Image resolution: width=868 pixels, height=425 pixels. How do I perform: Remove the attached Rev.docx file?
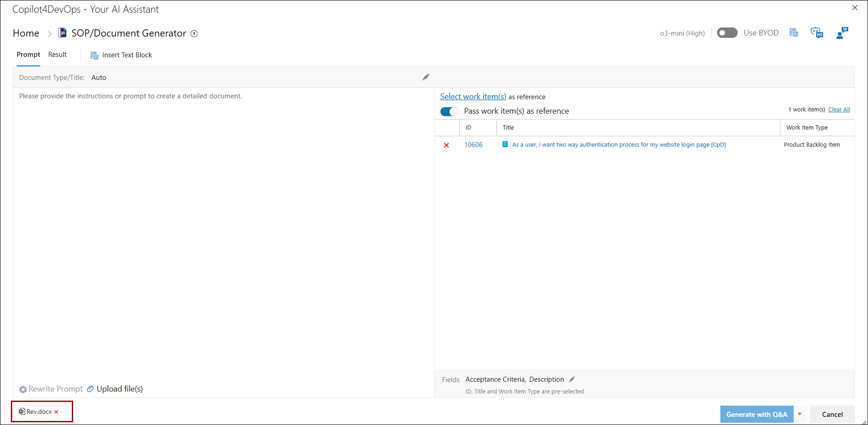click(x=56, y=412)
